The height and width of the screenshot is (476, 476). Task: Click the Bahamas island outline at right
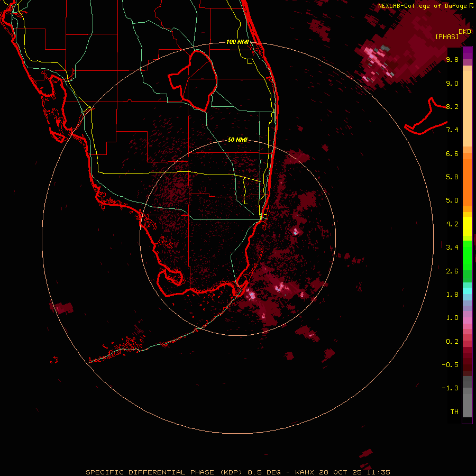pos(425,117)
